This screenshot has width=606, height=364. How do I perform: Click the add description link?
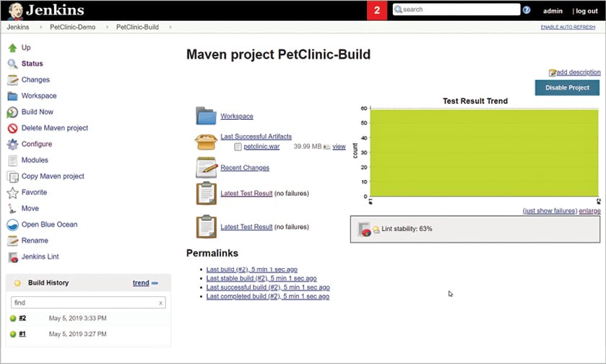pos(578,72)
